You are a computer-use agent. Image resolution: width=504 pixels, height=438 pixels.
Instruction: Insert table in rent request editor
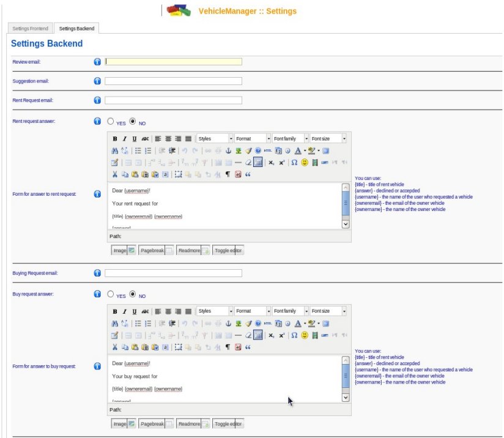[x=258, y=162]
